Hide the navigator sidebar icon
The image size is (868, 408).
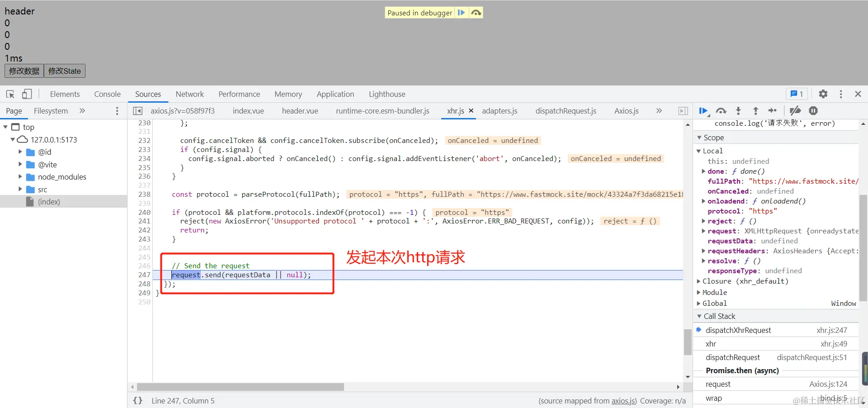[x=138, y=111]
